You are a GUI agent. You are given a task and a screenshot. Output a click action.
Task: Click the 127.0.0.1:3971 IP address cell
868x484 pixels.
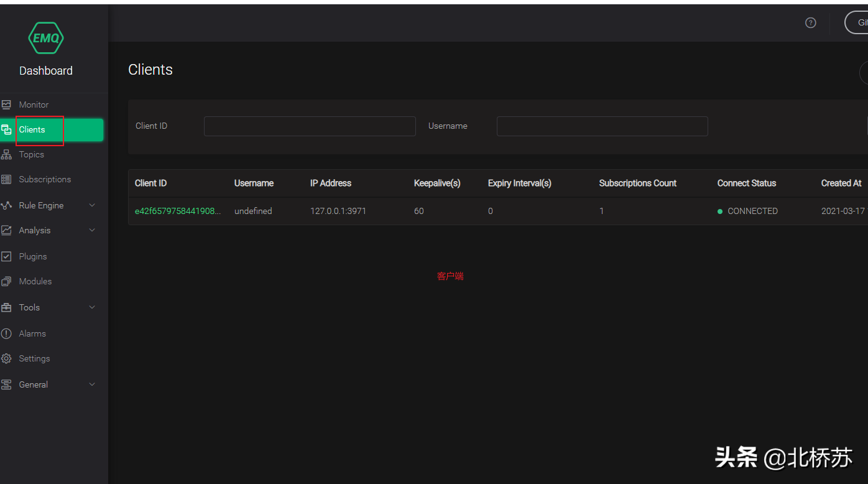click(x=338, y=211)
